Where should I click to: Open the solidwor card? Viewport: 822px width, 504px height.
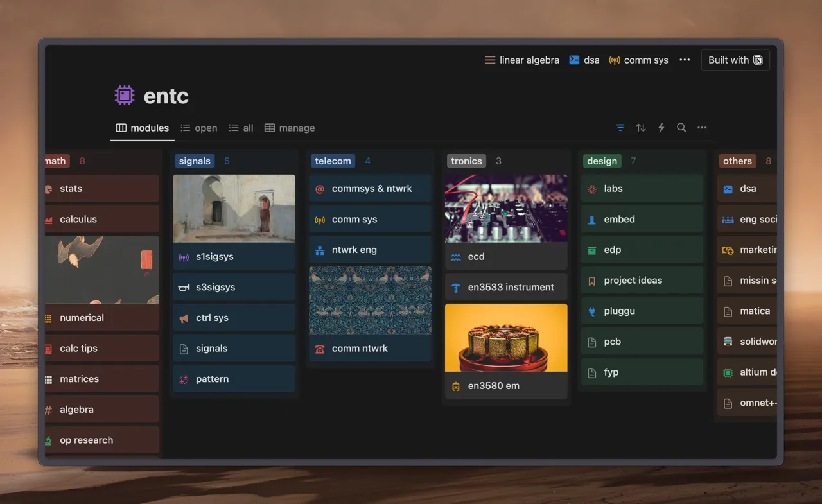click(x=747, y=342)
